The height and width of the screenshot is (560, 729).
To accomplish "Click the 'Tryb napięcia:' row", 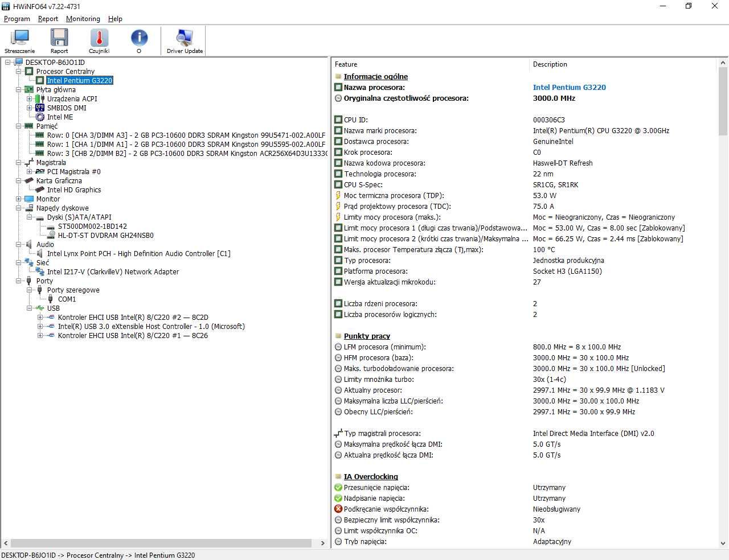I will (525, 541).
